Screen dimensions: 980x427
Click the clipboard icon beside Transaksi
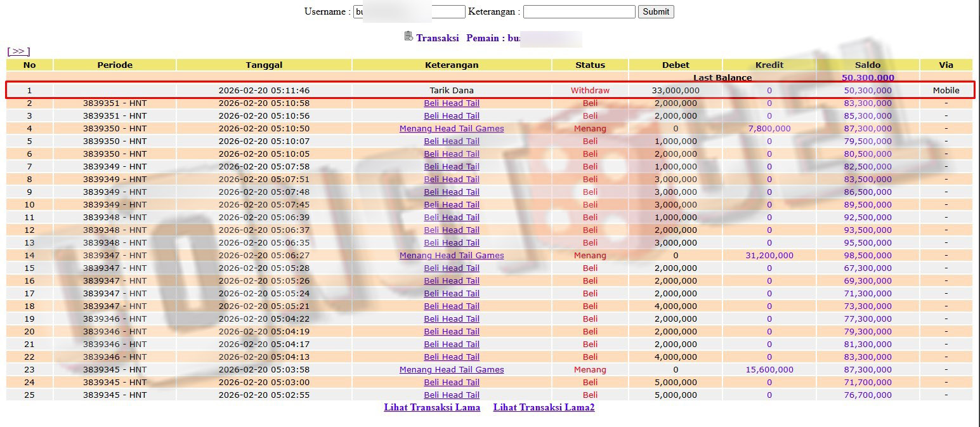[x=408, y=36]
